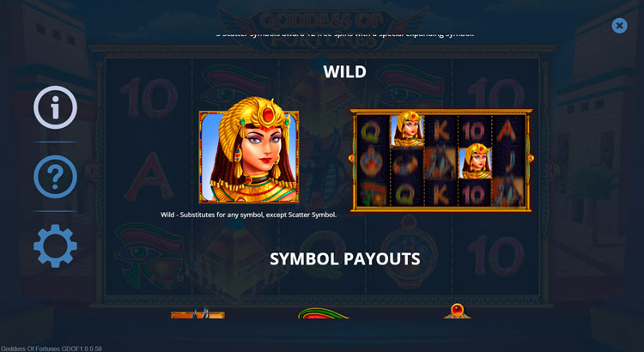The height and width of the screenshot is (352, 644).
Task: Click the Eye of Horus payout symbol at bottom
Action: click(323, 314)
